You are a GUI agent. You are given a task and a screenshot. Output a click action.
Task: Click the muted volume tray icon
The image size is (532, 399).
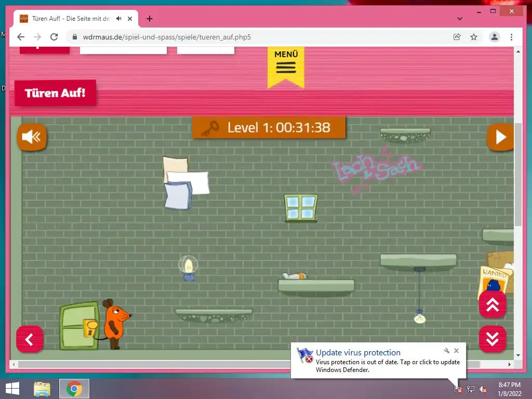pyautogui.click(x=483, y=389)
